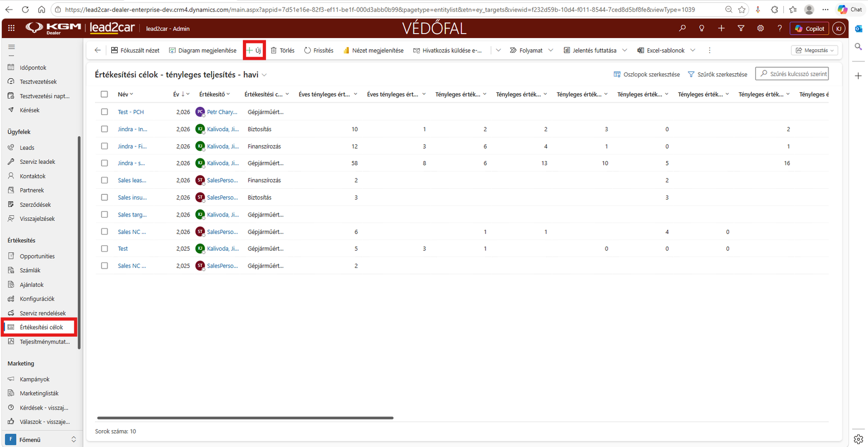The height and width of the screenshot is (447, 868).
Task: Toggle the select-all rows checkbox
Action: [x=104, y=94]
